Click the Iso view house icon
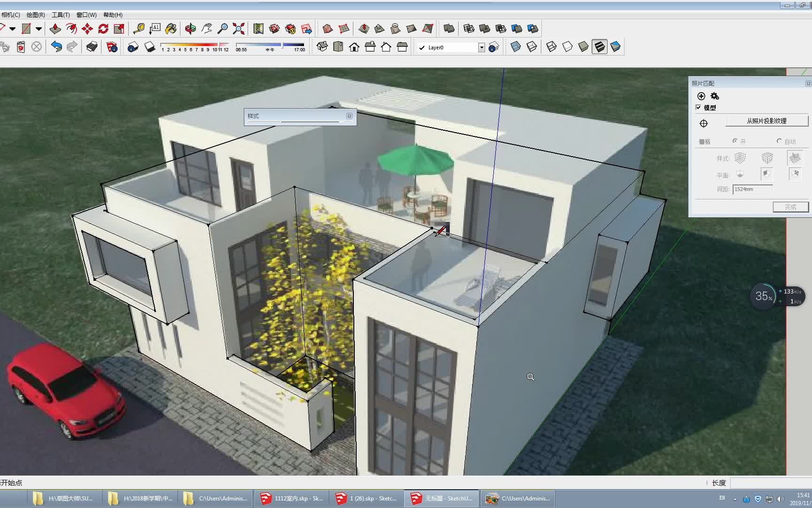Image resolution: width=812 pixels, height=508 pixels. point(323,47)
